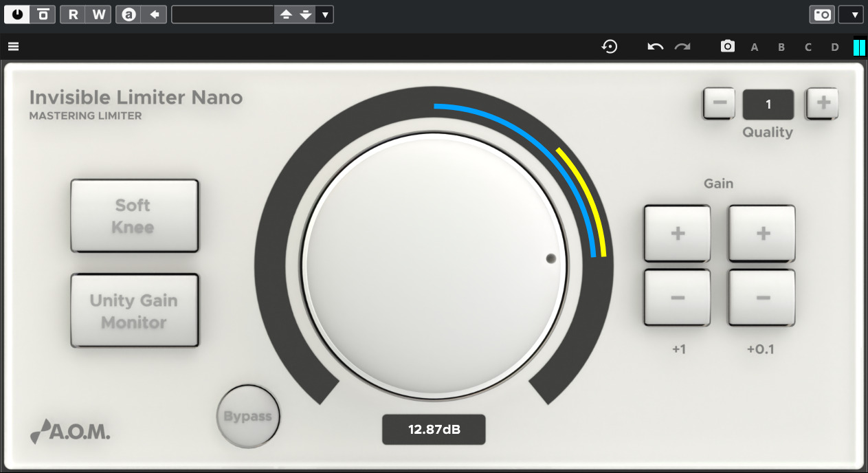The height and width of the screenshot is (473, 868).
Task: Toggle the Soft Knee button
Action: tap(134, 216)
